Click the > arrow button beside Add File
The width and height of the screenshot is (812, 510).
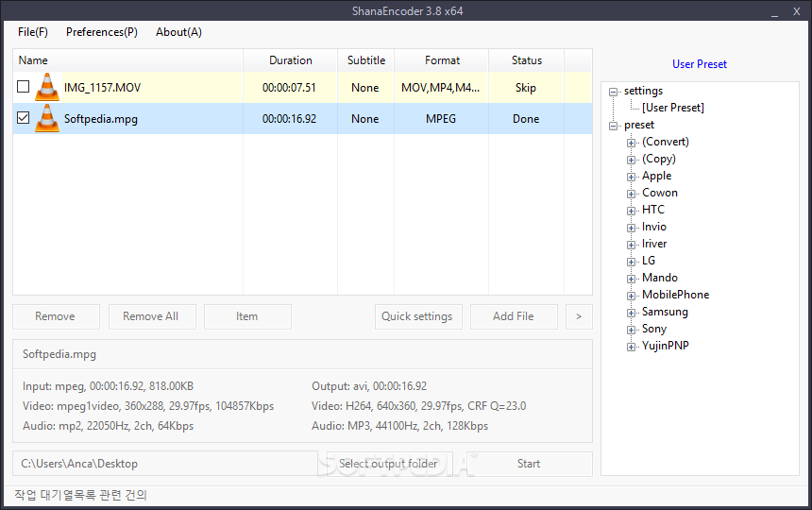point(579,316)
